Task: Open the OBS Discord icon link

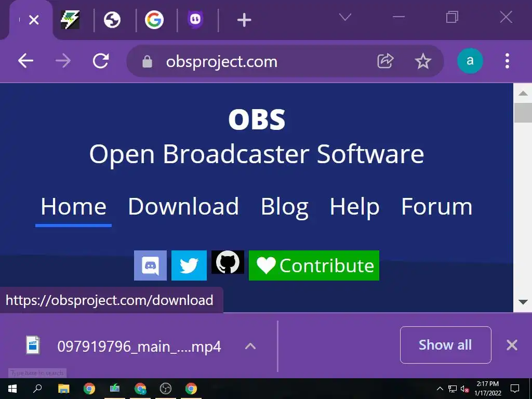Action: coord(150,265)
